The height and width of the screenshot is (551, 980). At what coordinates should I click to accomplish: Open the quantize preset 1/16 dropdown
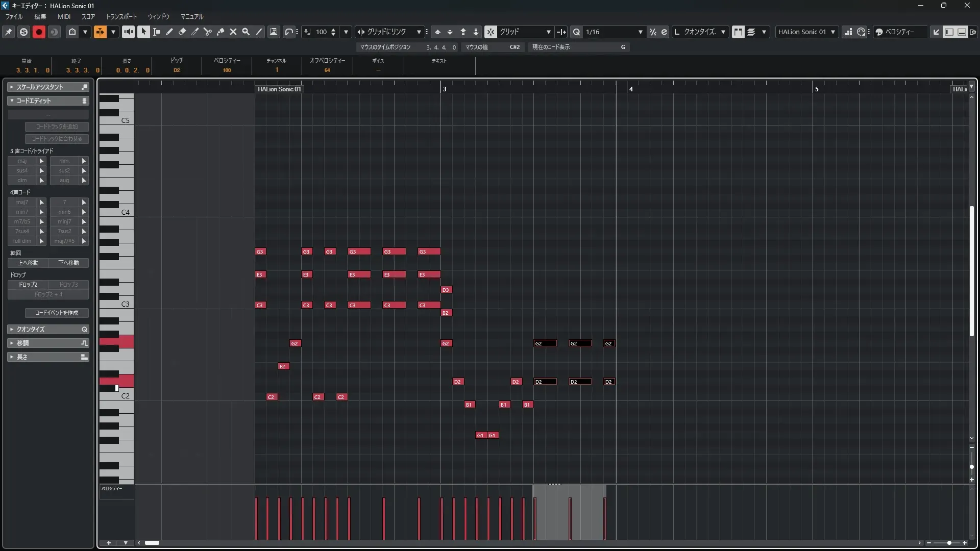pyautogui.click(x=640, y=32)
